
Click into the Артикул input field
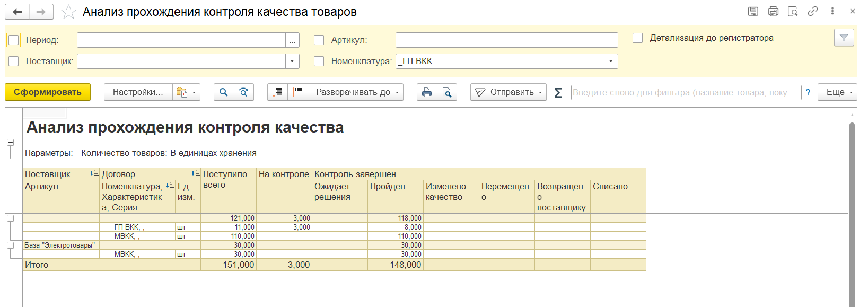click(x=506, y=40)
